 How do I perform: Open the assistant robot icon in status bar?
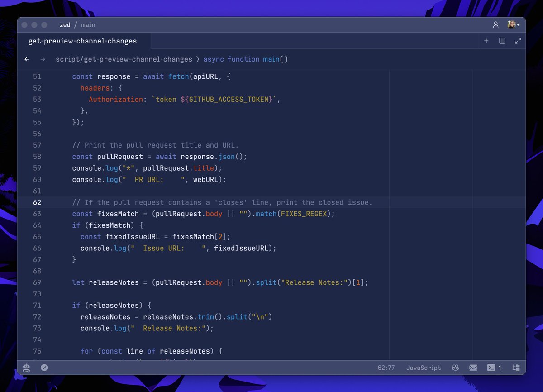click(x=27, y=368)
